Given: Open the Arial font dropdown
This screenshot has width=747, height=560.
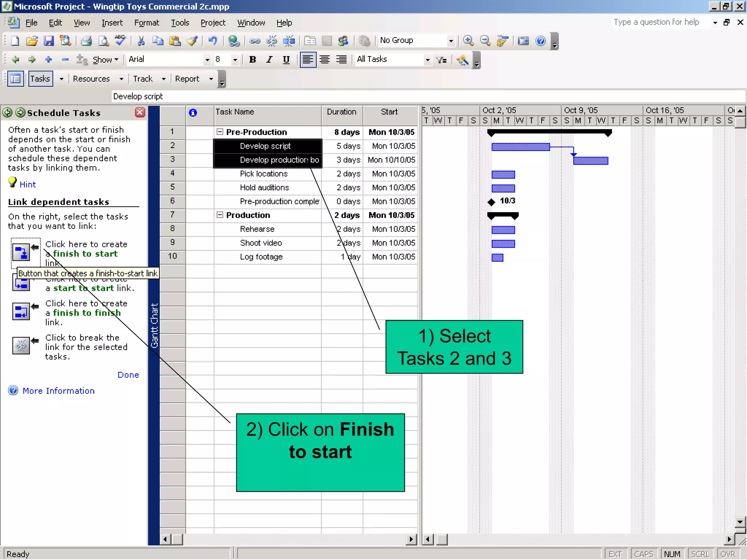Looking at the screenshot, I should (207, 60).
